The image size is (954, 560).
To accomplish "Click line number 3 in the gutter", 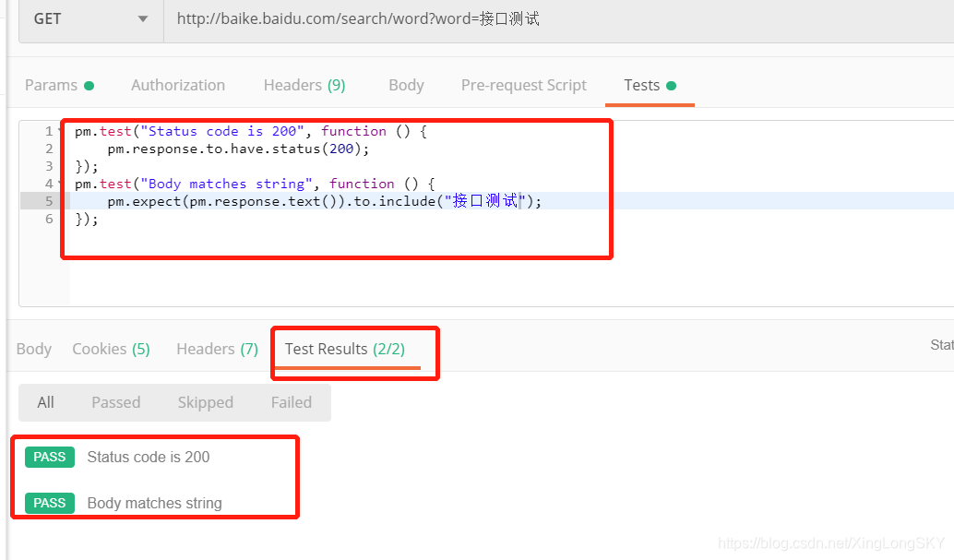I will (49, 166).
